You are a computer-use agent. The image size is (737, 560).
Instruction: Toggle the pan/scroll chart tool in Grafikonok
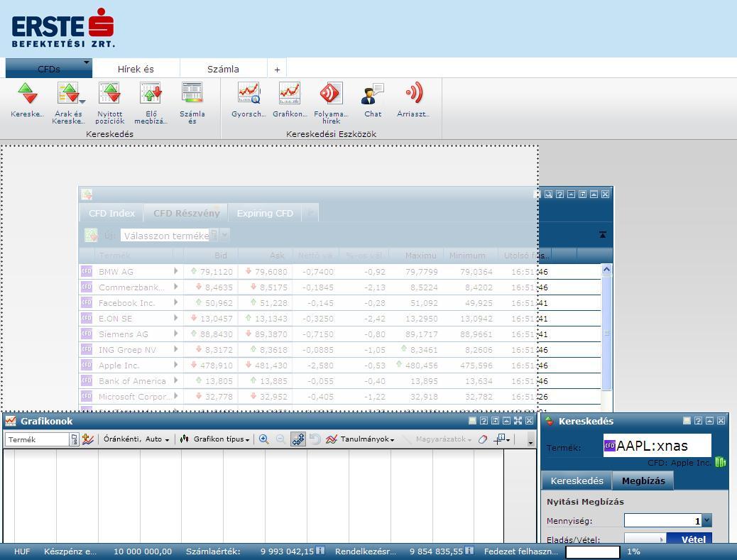point(298,439)
